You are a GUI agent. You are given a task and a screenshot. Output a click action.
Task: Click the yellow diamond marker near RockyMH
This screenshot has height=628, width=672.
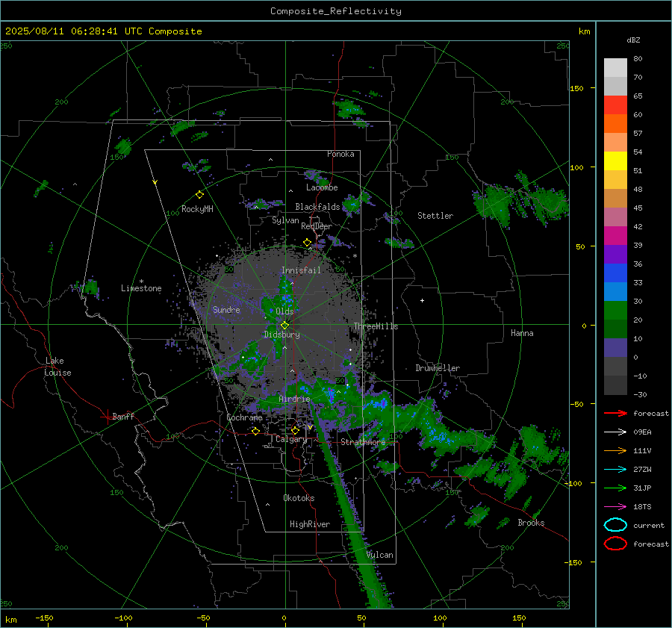tap(199, 195)
